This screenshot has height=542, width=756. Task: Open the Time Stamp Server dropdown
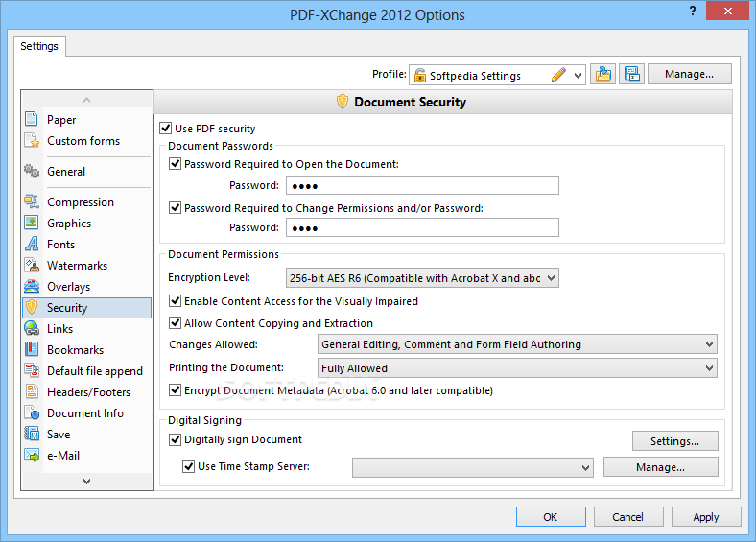click(x=472, y=467)
